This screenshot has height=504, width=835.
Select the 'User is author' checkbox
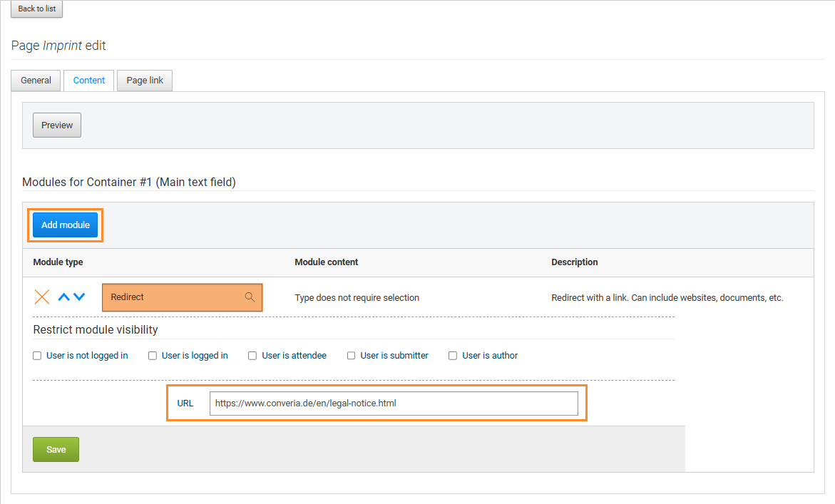pyautogui.click(x=453, y=356)
